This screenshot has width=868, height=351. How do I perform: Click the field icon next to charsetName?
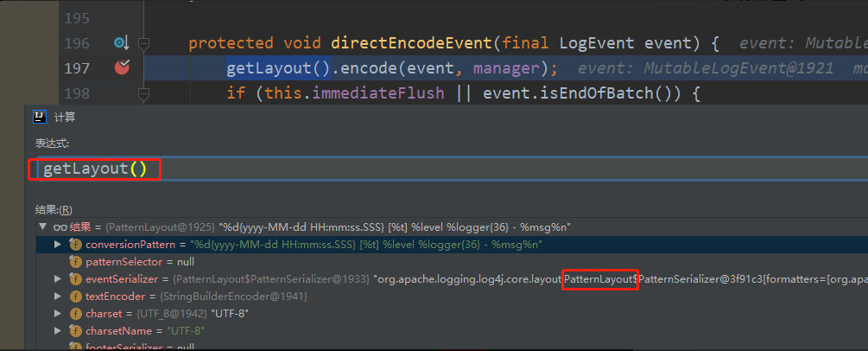76,330
